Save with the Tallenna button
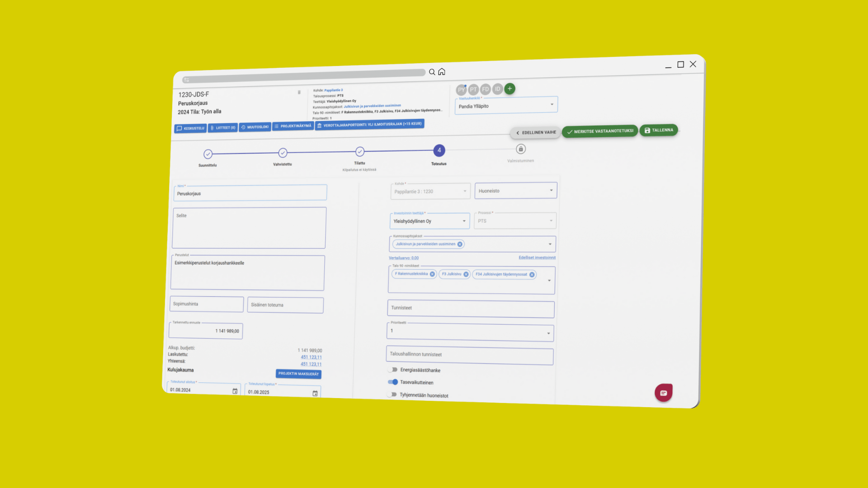This screenshot has height=488, width=868. [659, 130]
